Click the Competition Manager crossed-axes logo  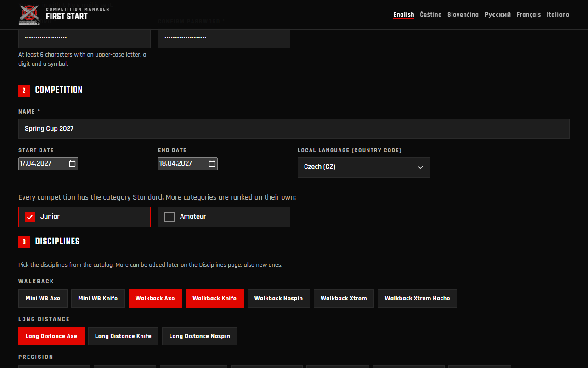click(29, 14)
